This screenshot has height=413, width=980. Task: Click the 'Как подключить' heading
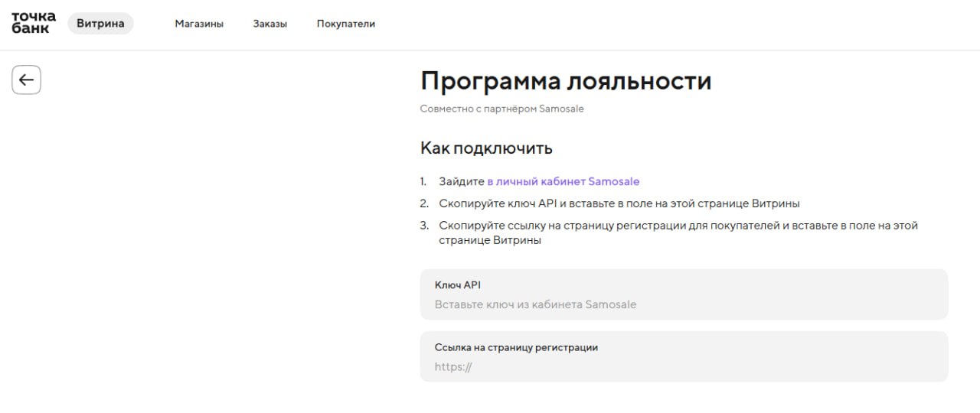(x=486, y=148)
